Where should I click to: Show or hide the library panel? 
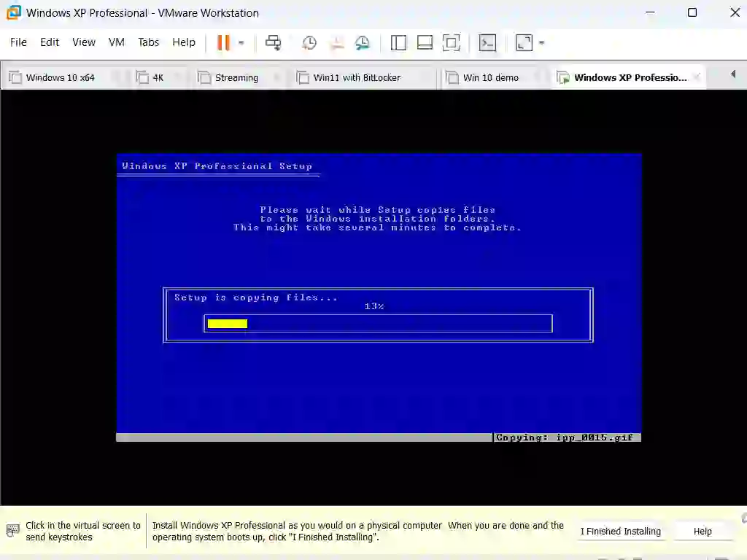398,42
